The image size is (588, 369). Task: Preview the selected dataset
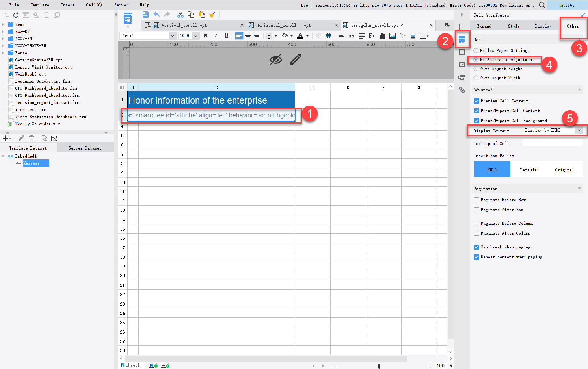pyautogui.click(x=44, y=138)
